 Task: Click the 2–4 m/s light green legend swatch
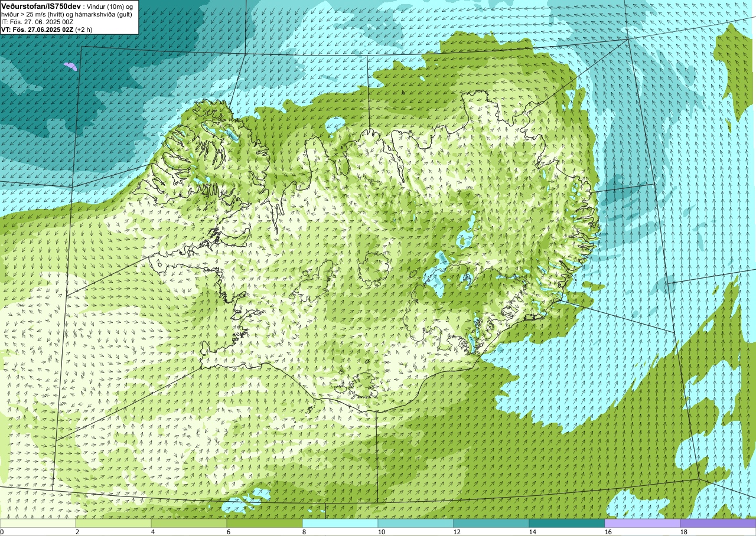(x=113, y=523)
